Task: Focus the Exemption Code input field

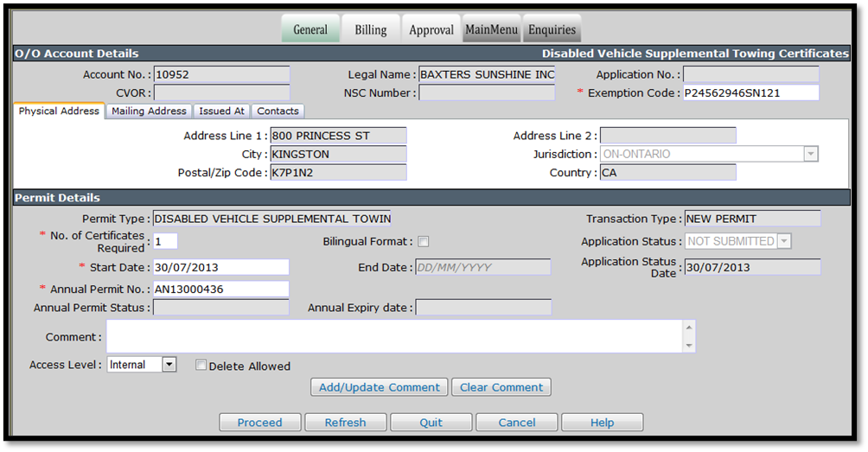Action: (x=750, y=93)
